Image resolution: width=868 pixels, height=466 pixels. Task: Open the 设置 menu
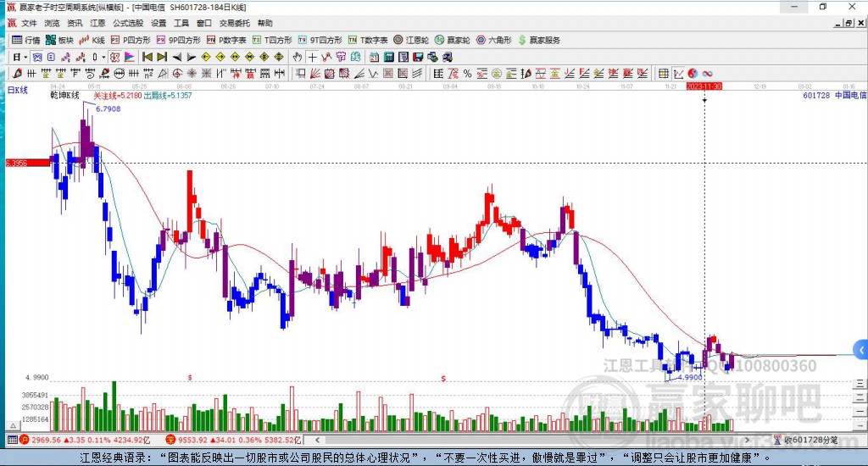[159, 23]
